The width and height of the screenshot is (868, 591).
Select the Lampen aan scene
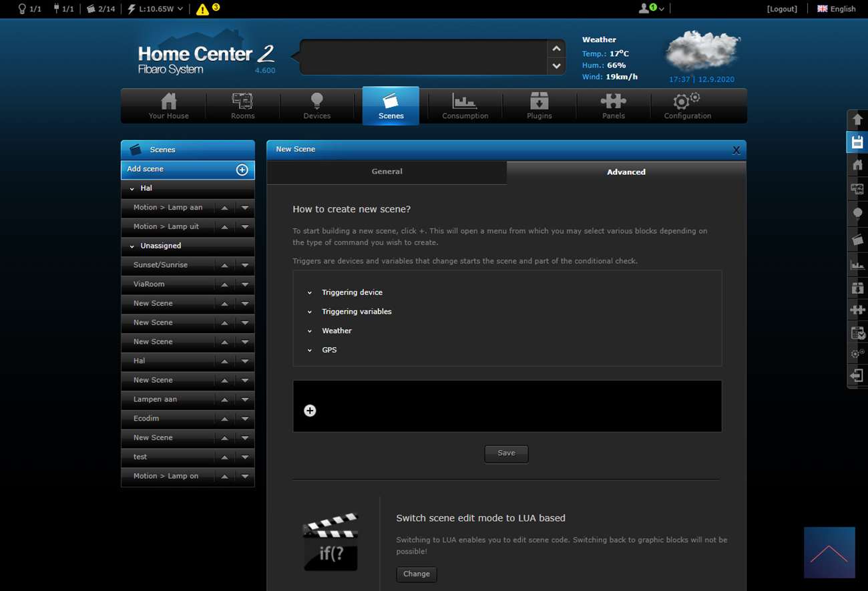(155, 399)
